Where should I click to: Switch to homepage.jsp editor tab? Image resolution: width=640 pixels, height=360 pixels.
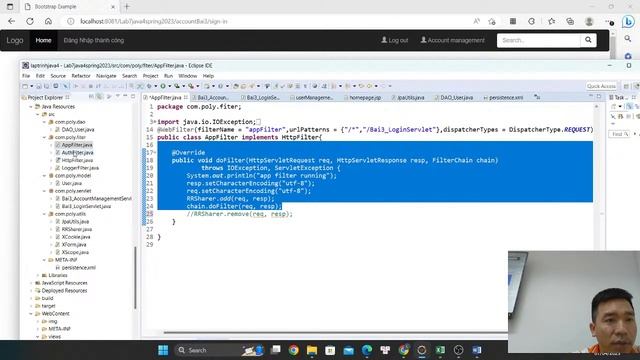coord(362,98)
